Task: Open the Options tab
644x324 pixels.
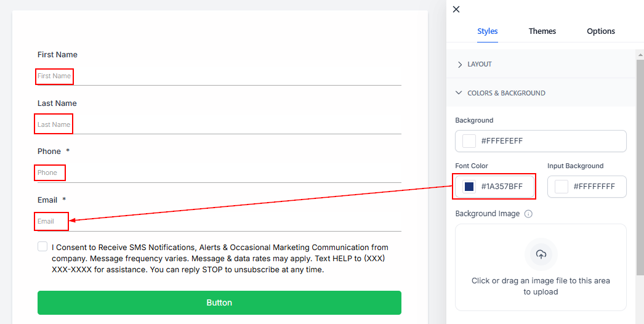Action: click(600, 31)
